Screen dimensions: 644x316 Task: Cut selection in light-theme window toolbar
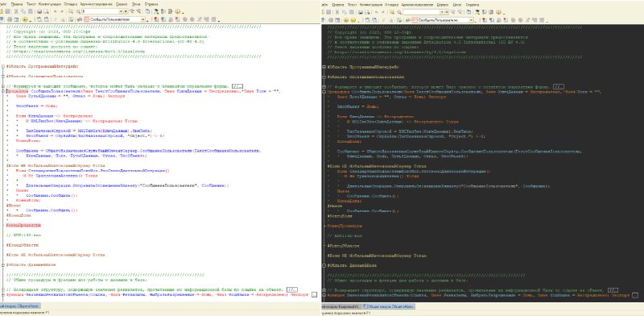pyautogui.click(x=16, y=11)
